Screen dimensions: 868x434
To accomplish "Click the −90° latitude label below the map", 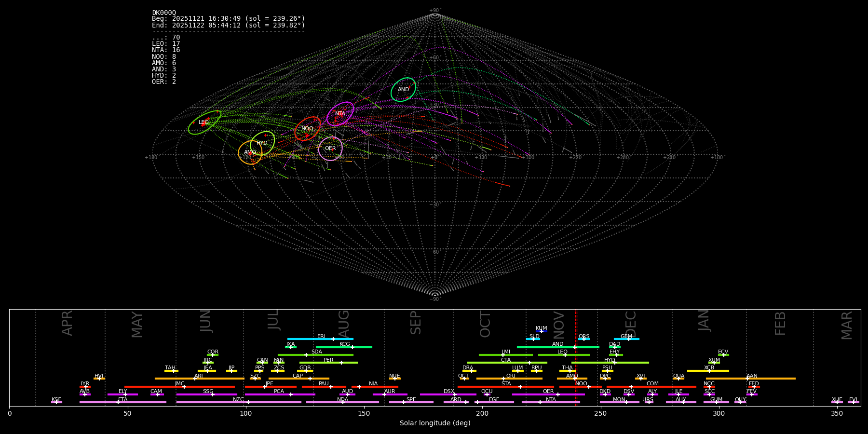I will click(x=435, y=299).
